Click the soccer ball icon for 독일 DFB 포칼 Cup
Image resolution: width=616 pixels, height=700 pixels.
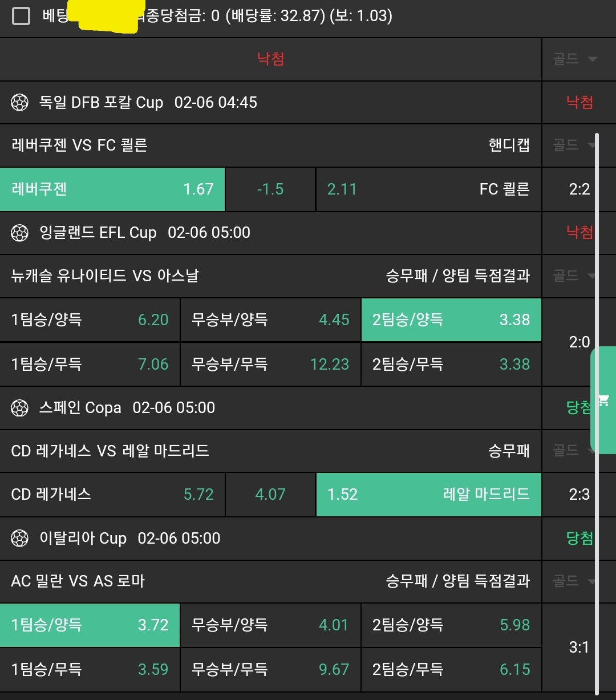20,103
